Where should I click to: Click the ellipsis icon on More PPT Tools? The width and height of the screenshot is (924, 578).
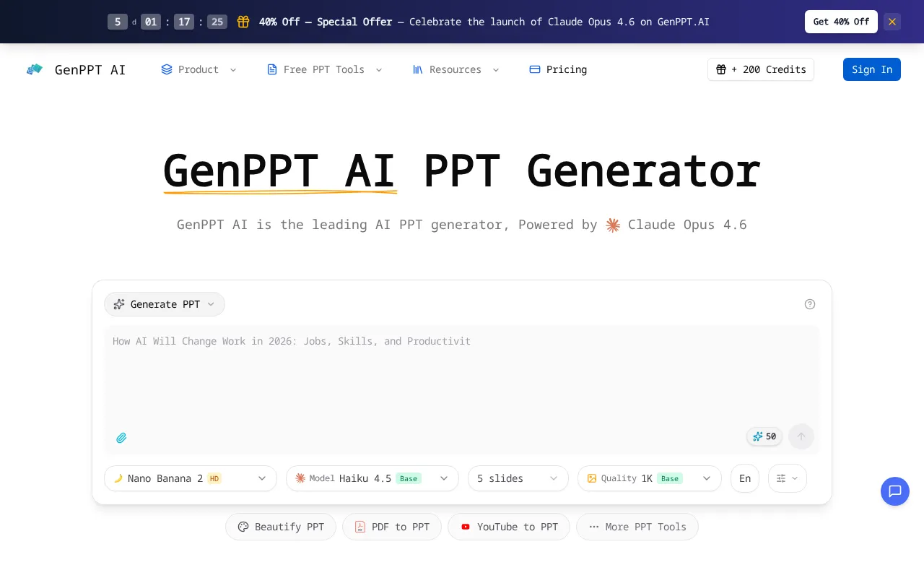[x=594, y=527]
